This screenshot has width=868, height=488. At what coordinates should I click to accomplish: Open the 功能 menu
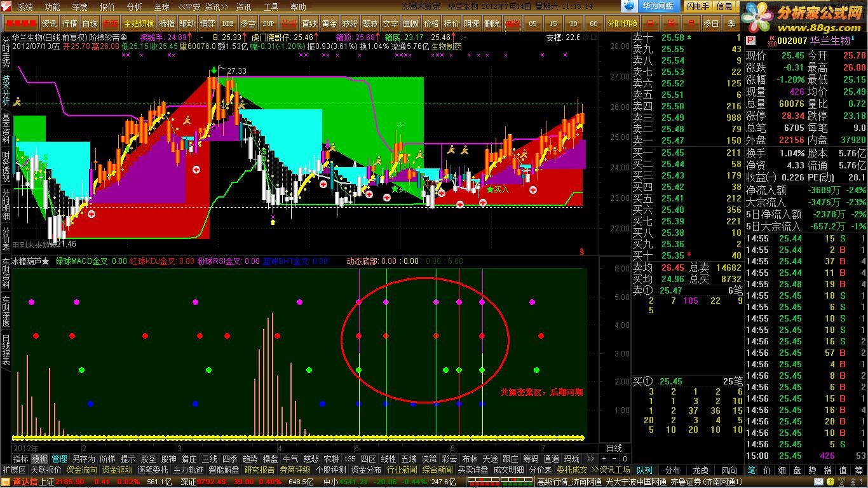(x=52, y=7)
